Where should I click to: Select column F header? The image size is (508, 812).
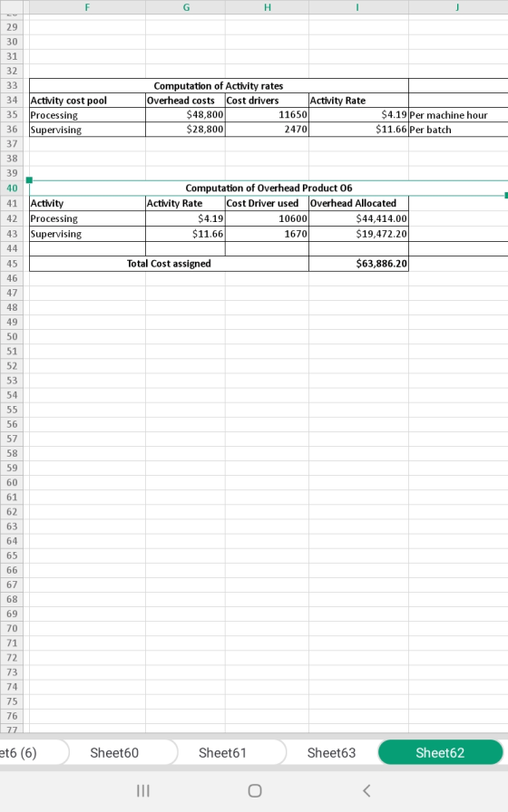point(87,7)
